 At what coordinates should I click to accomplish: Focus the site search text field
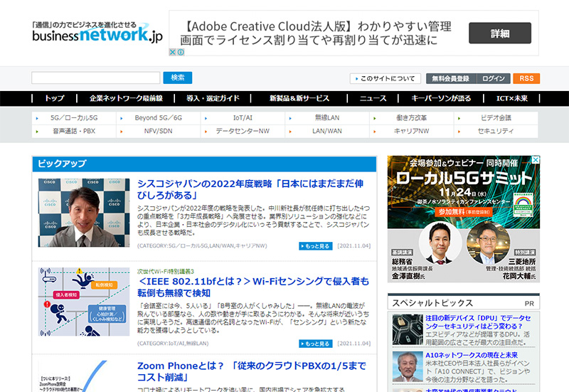pyautogui.click(x=96, y=78)
